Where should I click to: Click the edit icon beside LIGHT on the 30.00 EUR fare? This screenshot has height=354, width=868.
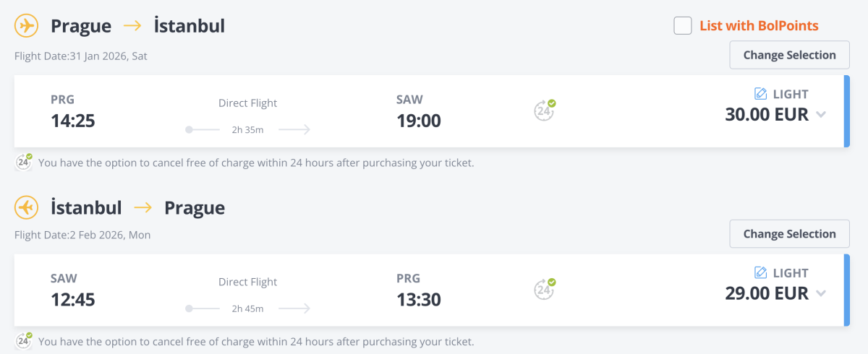pos(760,94)
